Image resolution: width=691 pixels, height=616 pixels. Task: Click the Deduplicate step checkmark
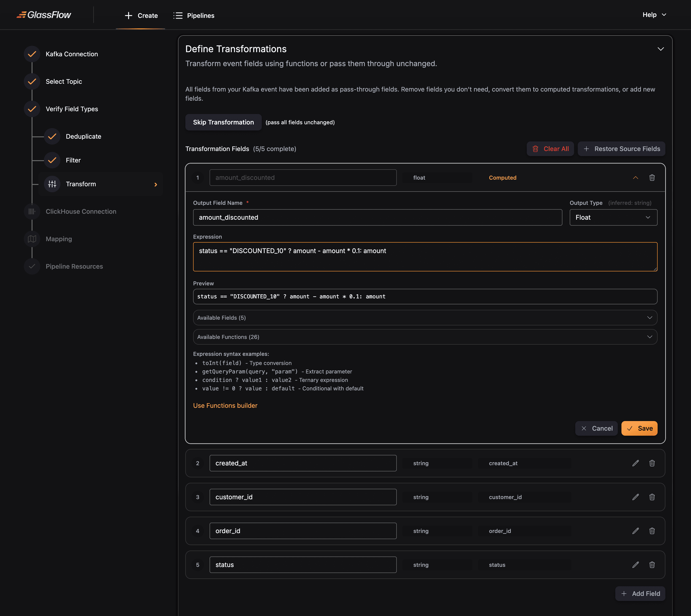(x=52, y=136)
